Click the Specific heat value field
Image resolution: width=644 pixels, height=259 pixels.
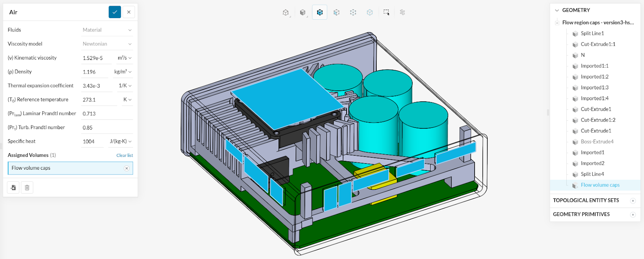[x=92, y=142]
